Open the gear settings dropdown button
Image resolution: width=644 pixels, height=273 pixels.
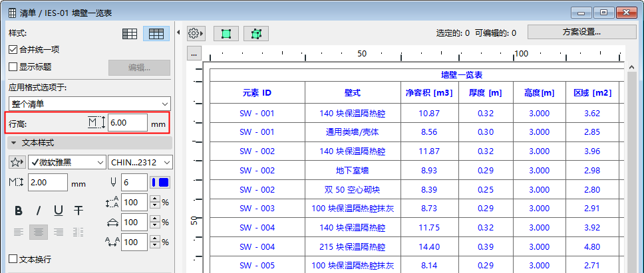pyautogui.click(x=196, y=34)
